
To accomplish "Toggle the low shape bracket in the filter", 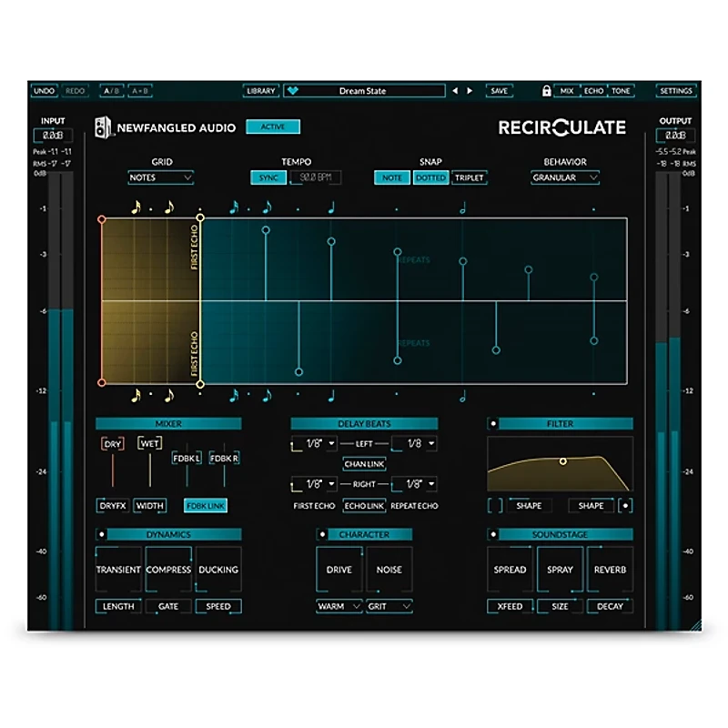I will click(495, 506).
